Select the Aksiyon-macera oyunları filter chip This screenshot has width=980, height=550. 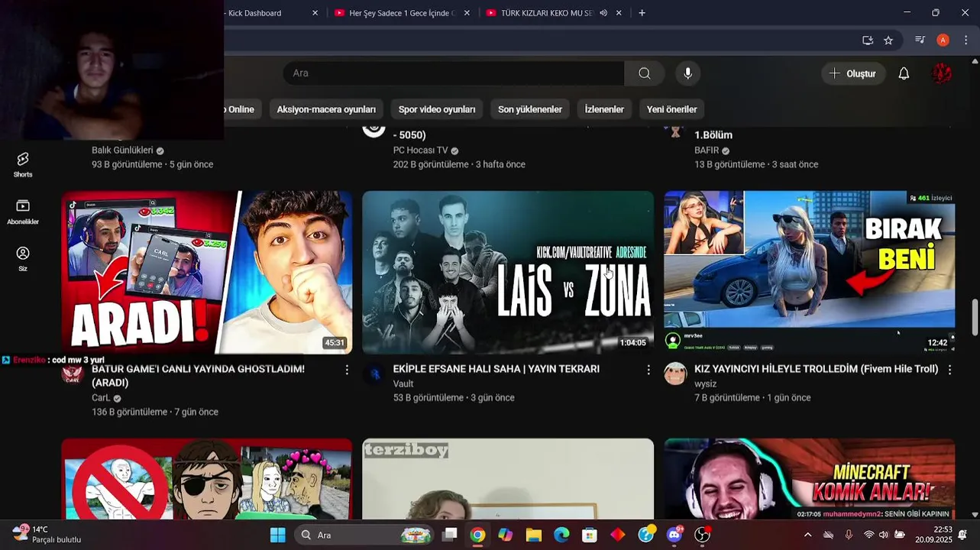click(x=326, y=109)
